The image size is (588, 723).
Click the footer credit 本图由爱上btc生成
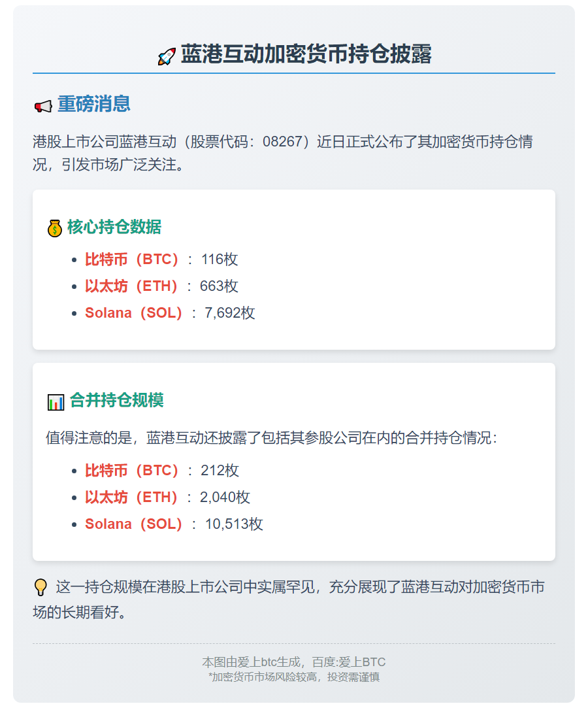[248, 662]
